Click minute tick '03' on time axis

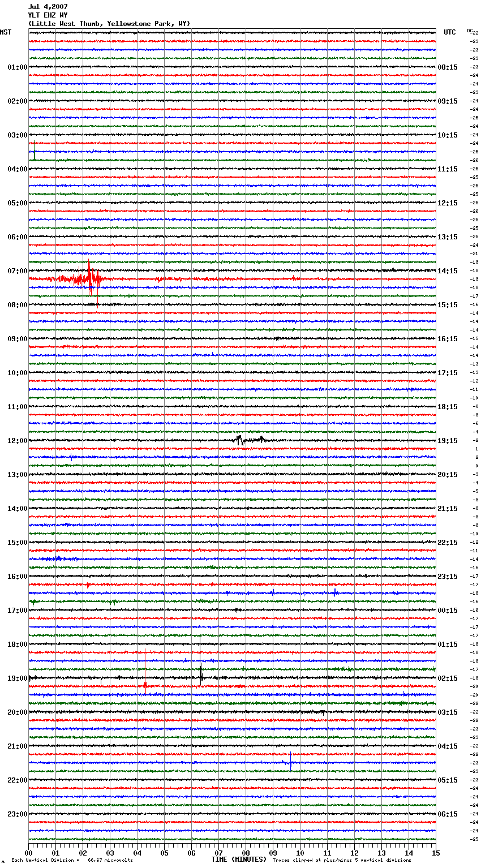pos(110,853)
